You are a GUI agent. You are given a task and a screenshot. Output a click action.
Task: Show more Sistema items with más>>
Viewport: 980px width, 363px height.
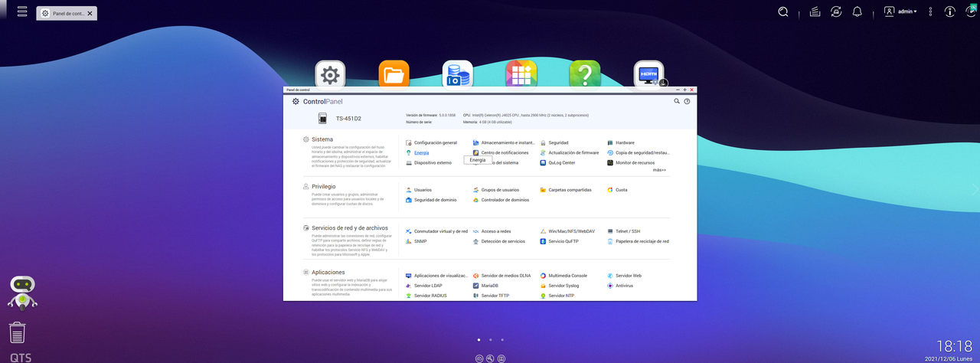tap(659, 170)
